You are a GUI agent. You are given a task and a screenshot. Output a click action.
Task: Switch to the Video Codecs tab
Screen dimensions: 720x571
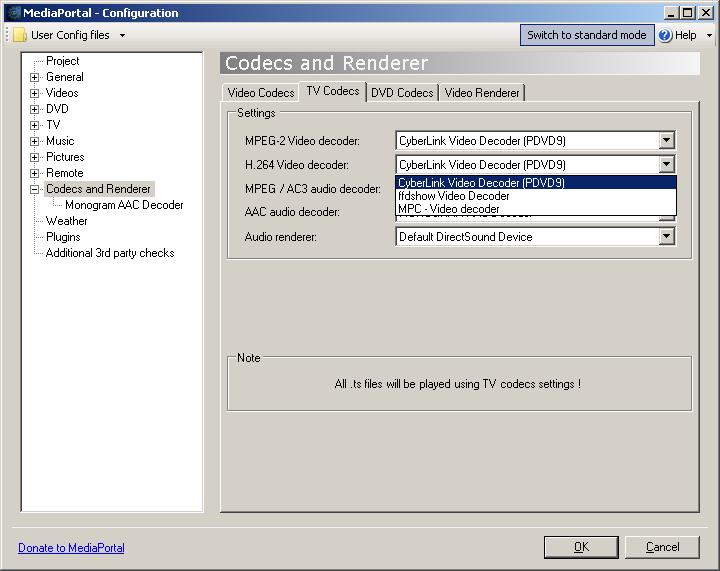click(x=261, y=93)
